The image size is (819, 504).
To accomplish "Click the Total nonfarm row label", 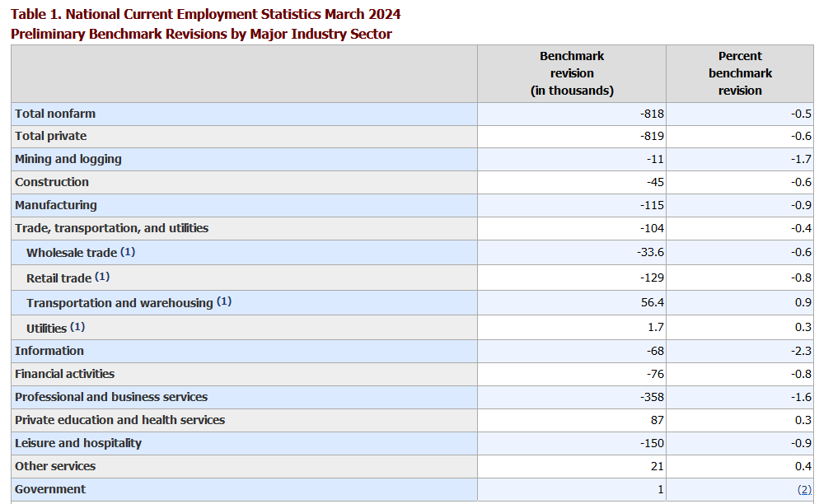I will 55,114.
